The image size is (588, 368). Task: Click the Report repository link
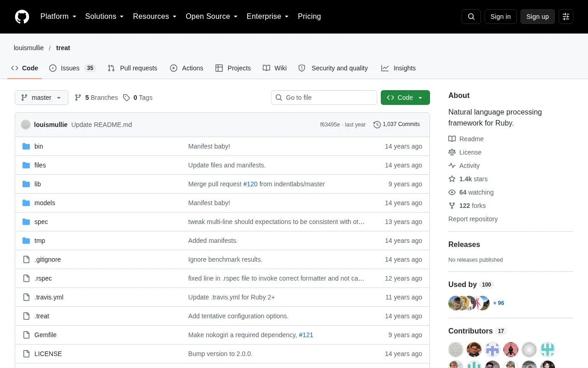[473, 219]
